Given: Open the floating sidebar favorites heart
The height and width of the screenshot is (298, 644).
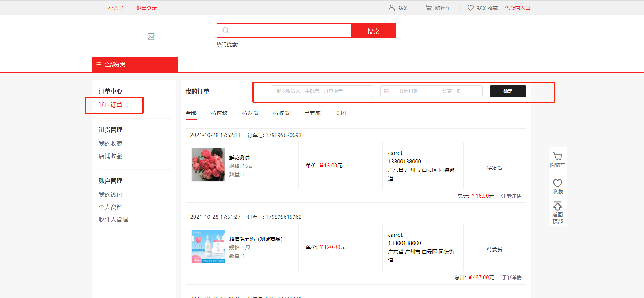Looking at the screenshot, I should point(557,186).
